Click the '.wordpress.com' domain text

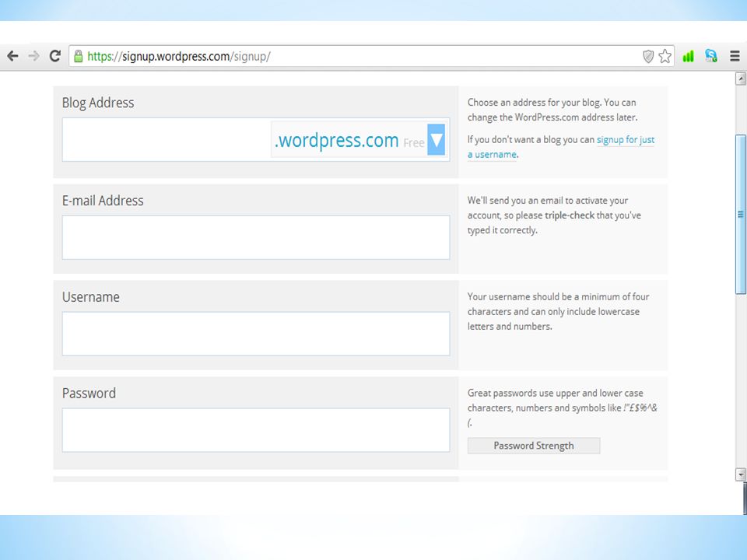coord(336,140)
